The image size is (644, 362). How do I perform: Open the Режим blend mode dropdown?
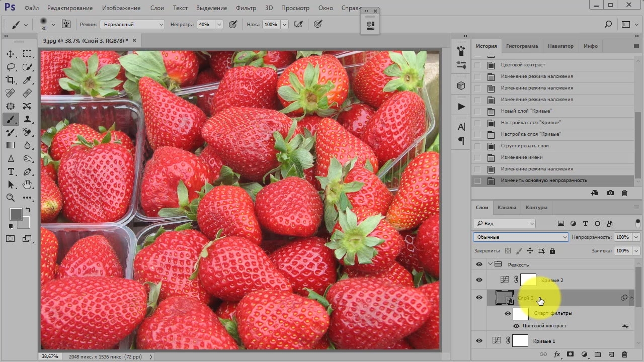click(133, 24)
